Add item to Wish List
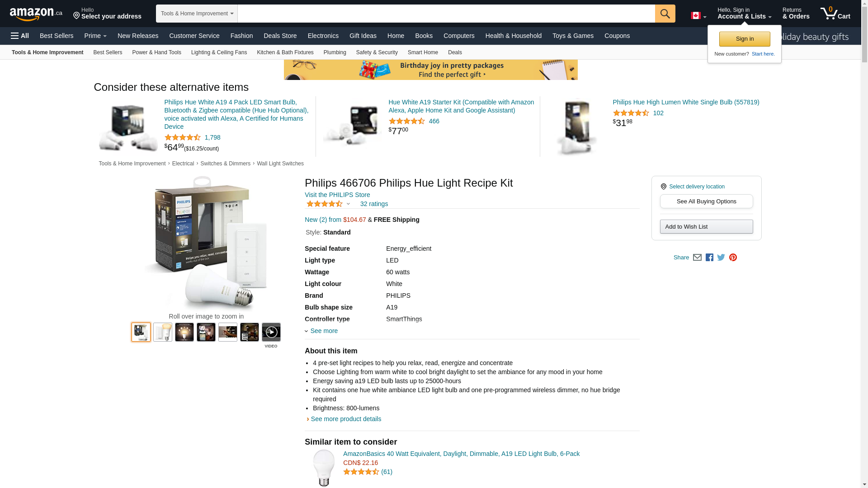 [707, 227]
